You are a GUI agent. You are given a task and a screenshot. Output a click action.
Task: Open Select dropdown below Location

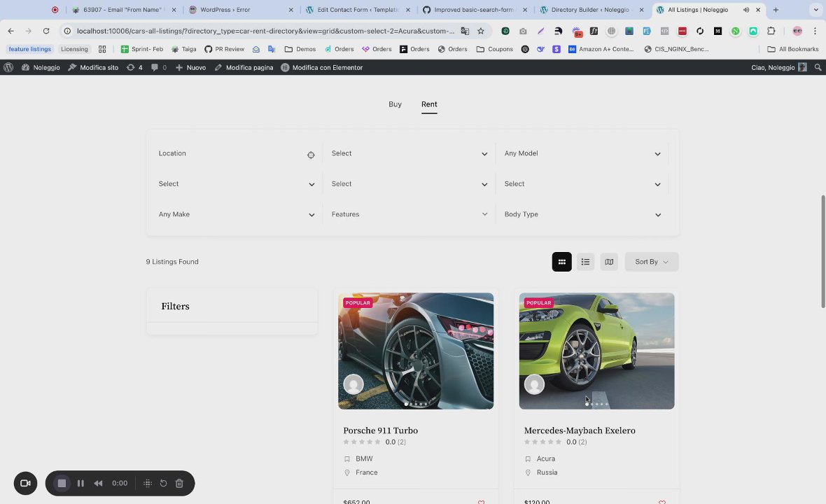click(x=236, y=184)
